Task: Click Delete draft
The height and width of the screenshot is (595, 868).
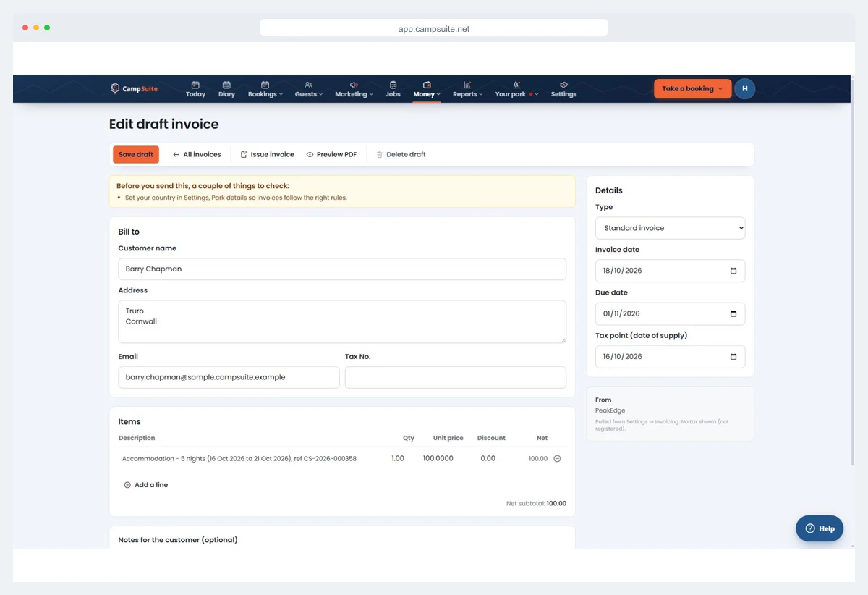Action: tap(401, 154)
